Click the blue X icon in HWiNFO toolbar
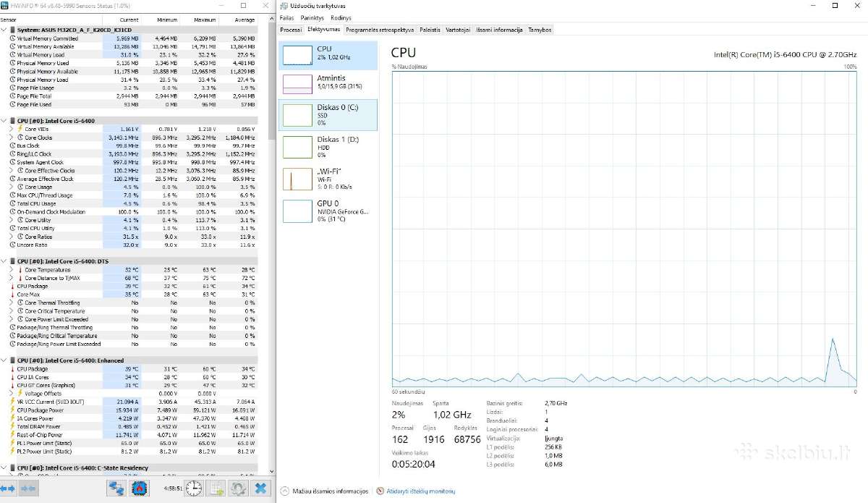 pyautogui.click(x=261, y=488)
